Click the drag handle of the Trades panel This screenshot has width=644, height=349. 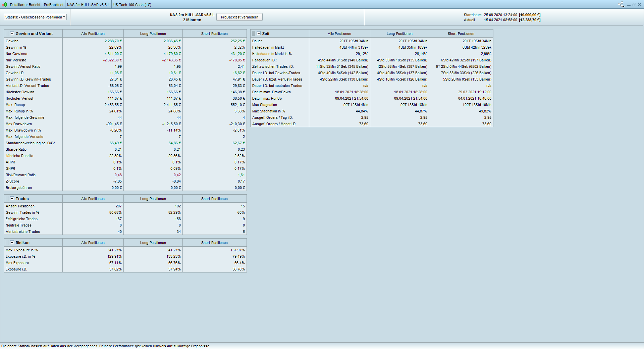[x=7, y=199]
